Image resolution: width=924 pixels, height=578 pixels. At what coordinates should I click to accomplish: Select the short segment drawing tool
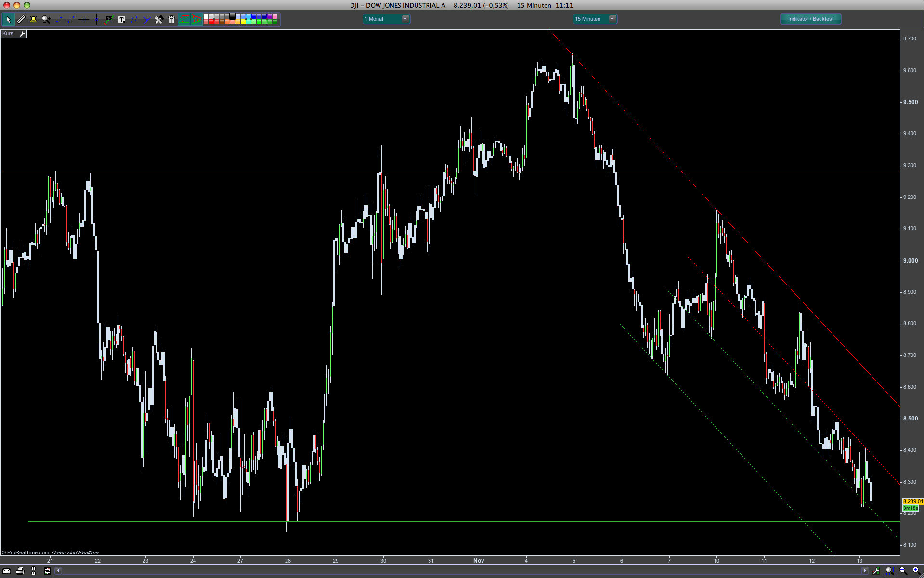(x=59, y=19)
